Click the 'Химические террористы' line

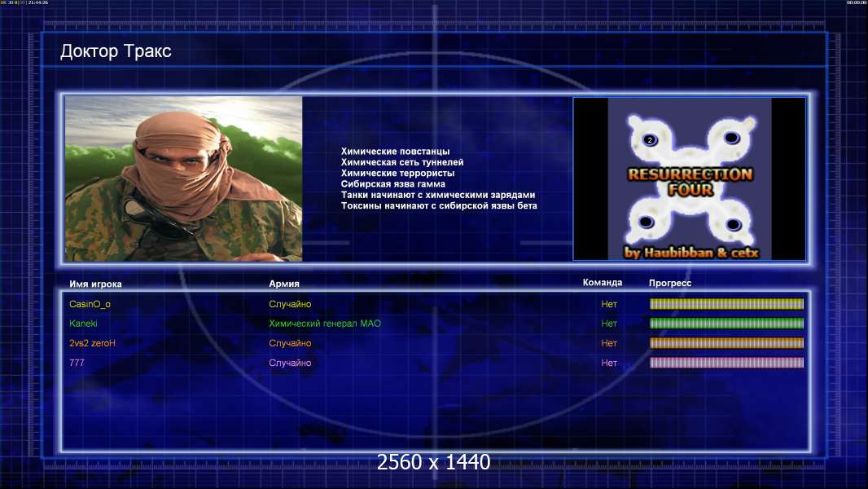tap(397, 173)
